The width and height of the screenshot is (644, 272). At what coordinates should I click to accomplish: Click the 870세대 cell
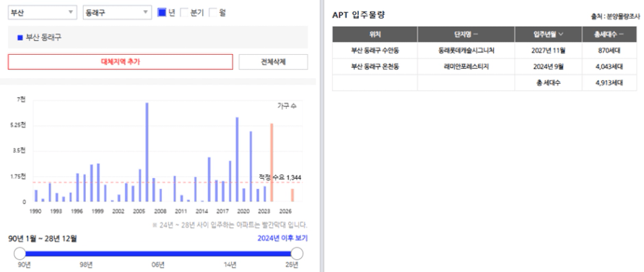(x=609, y=51)
